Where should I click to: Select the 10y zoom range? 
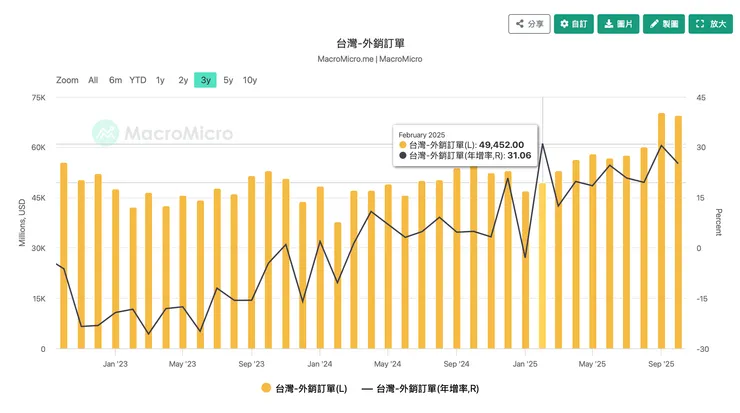tap(250, 80)
